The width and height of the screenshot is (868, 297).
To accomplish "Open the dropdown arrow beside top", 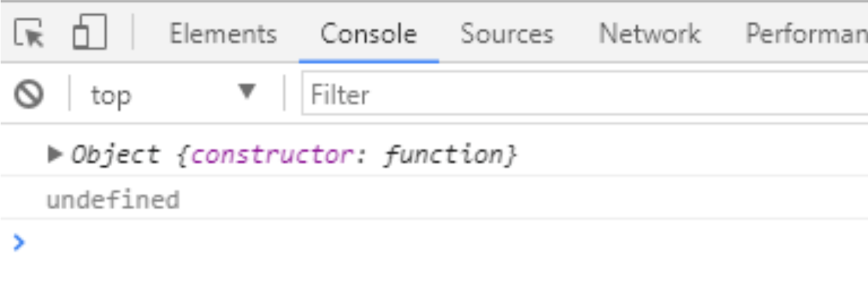I will tap(247, 92).
